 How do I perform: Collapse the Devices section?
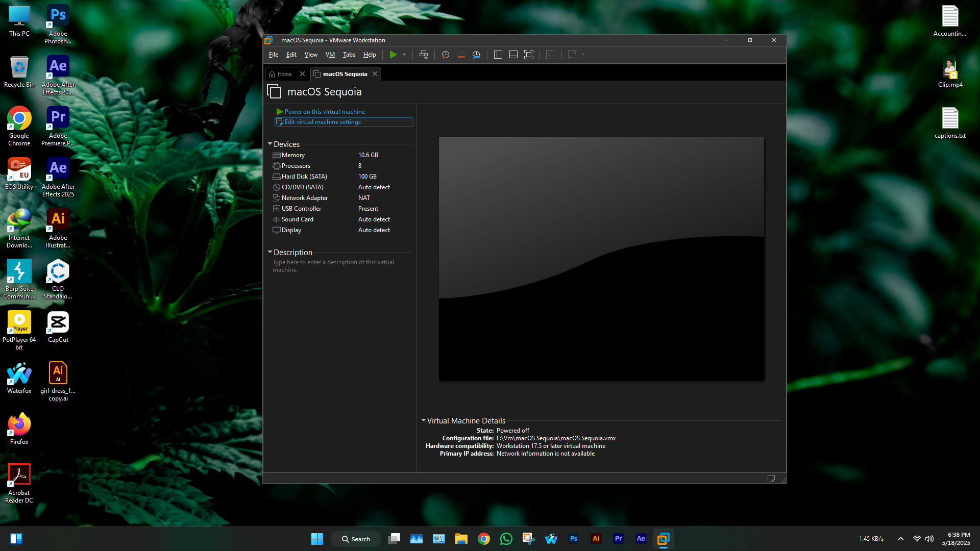click(x=270, y=144)
